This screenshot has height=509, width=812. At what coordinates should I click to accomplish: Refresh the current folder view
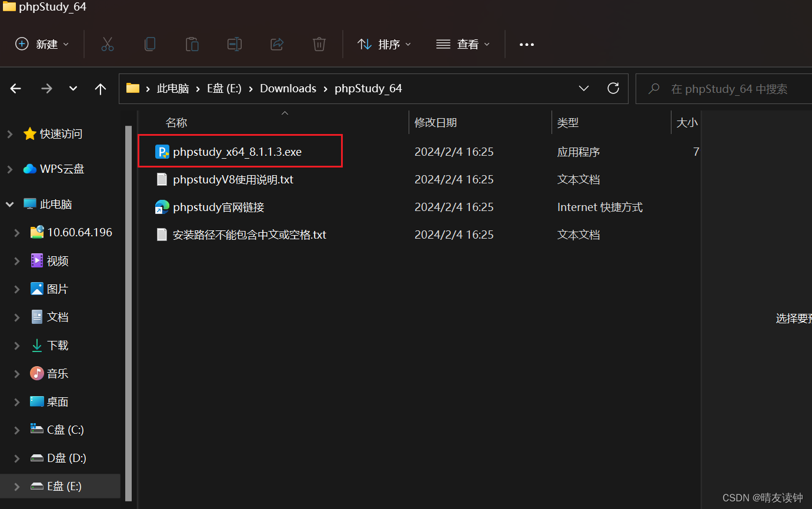tap(613, 88)
